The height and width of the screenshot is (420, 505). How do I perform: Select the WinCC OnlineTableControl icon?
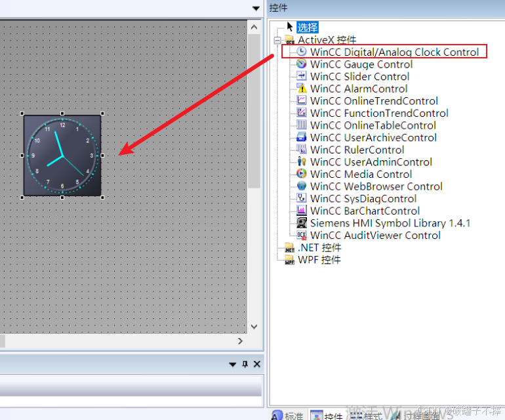click(x=302, y=125)
